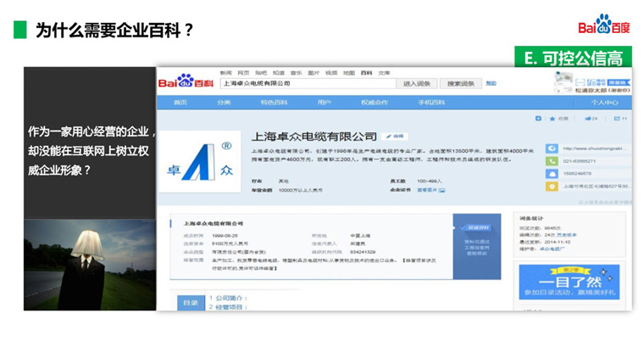The height and width of the screenshot is (363, 644).
Task: Click the 上海卓众电缆有限公司 page title
Action: [x=314, y=137]
